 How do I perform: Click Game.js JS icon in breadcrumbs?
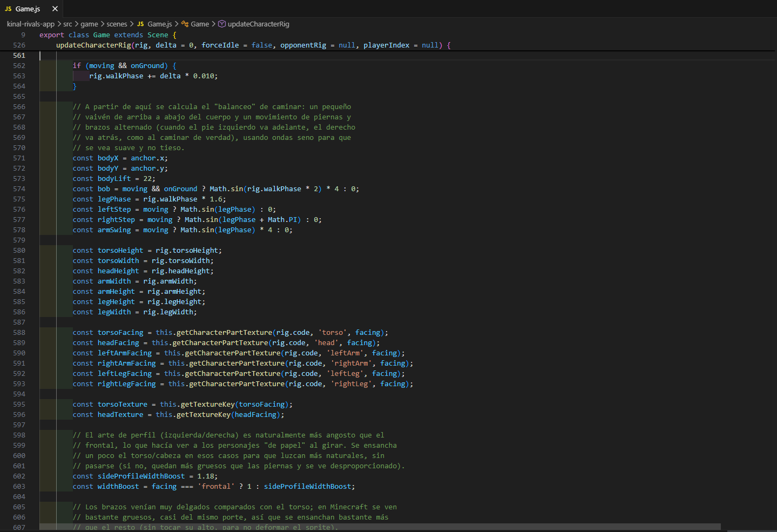coord(140,24)
